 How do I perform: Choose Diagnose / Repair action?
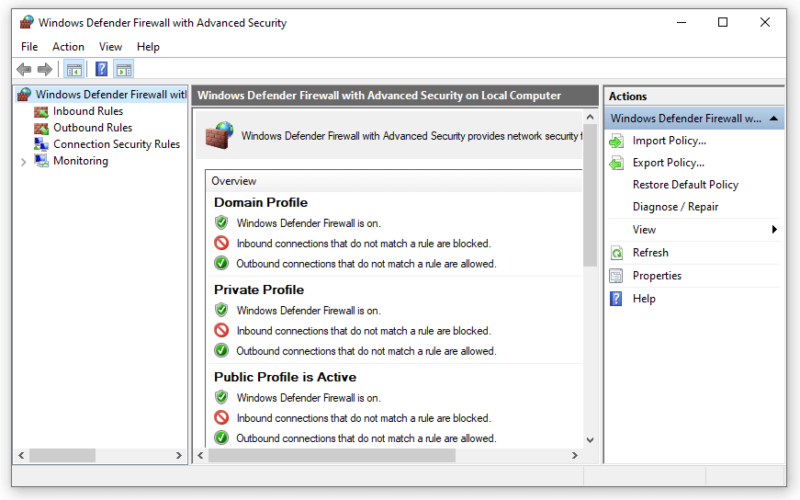(x=675, y=207)
